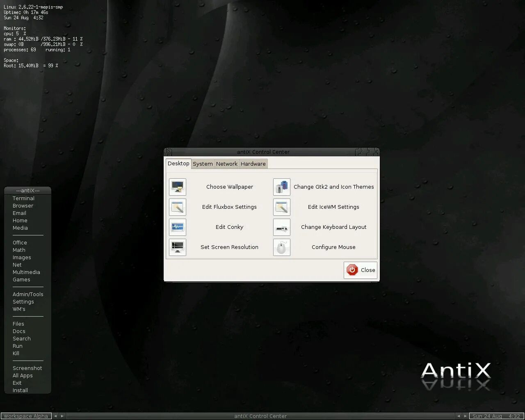Click the Edit Conky monitor-graph icon
Viewport: 525px width, 420px height.
tap(178, 227)
